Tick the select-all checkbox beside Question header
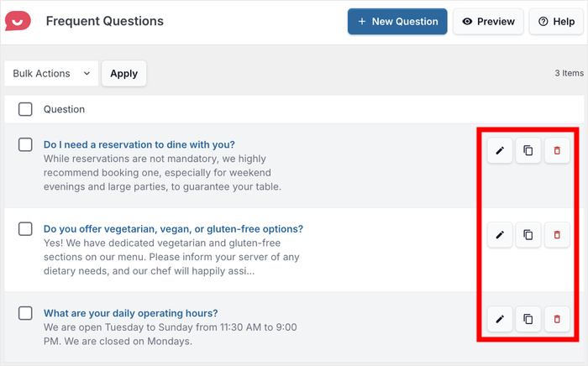The image size is (588, 366). pyautogui.click(x=25, y=109)
